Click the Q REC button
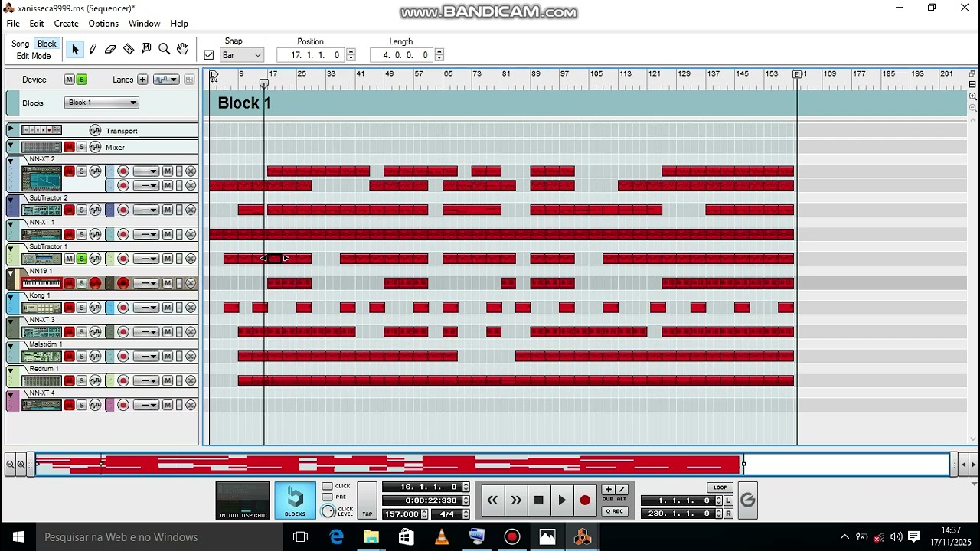980x551 pixels. (x=615, y=511)
